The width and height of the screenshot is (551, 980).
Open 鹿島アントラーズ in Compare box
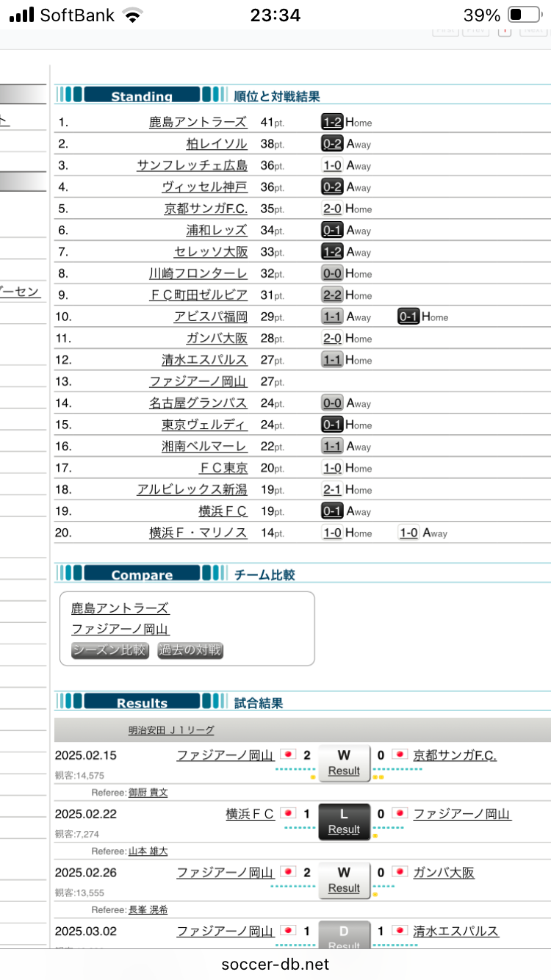(120, 608)
